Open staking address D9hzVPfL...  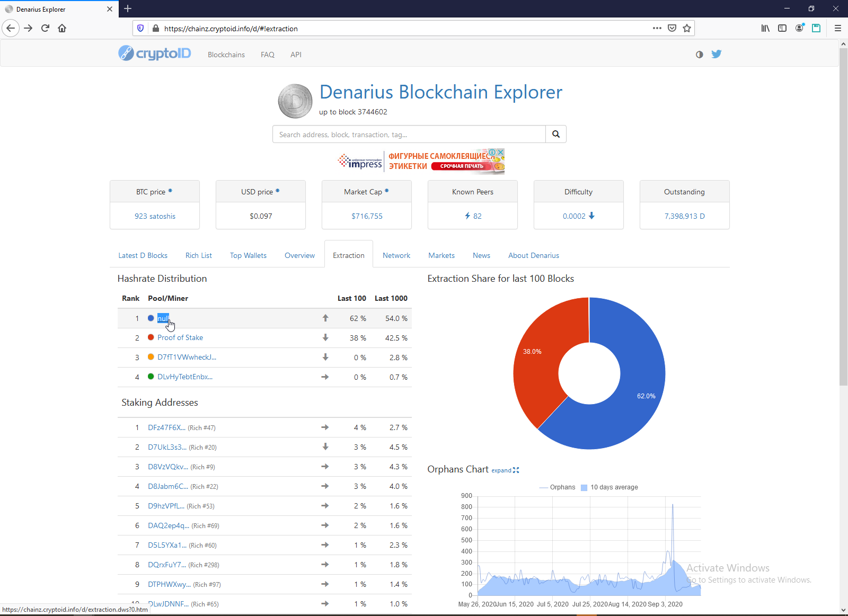coord(166,506)
